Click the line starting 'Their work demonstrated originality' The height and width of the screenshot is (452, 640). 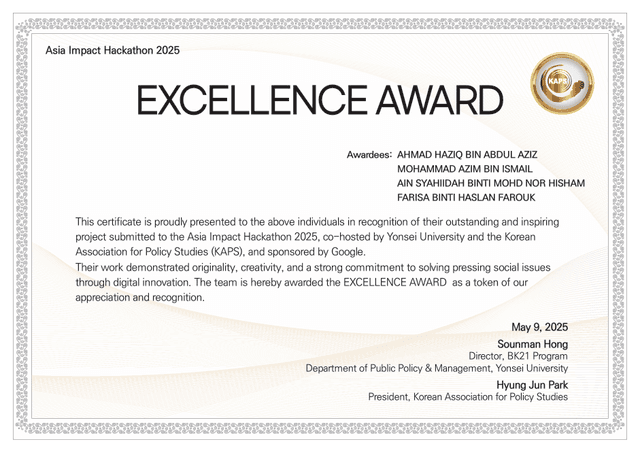tap(313, 267)
